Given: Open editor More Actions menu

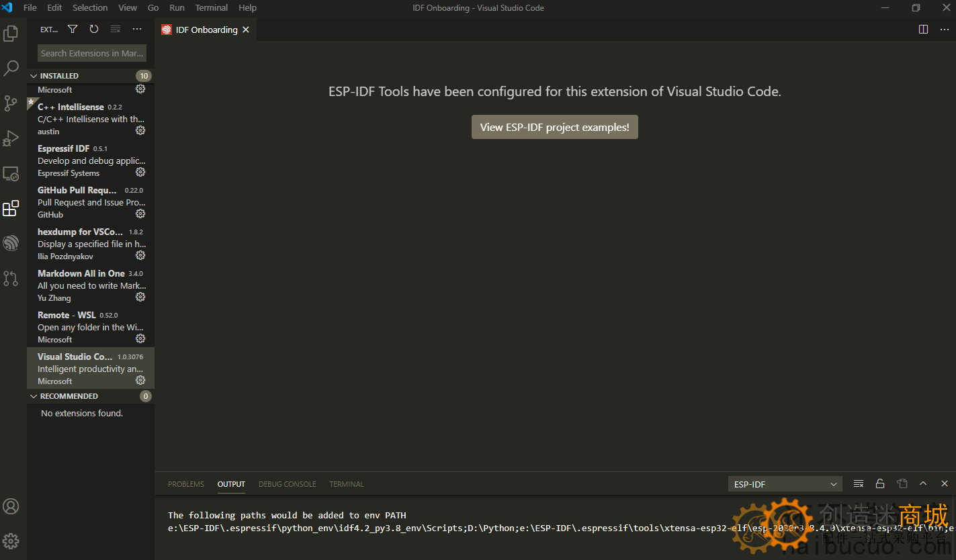Looking at the screenshot, I should click(945, 30).
